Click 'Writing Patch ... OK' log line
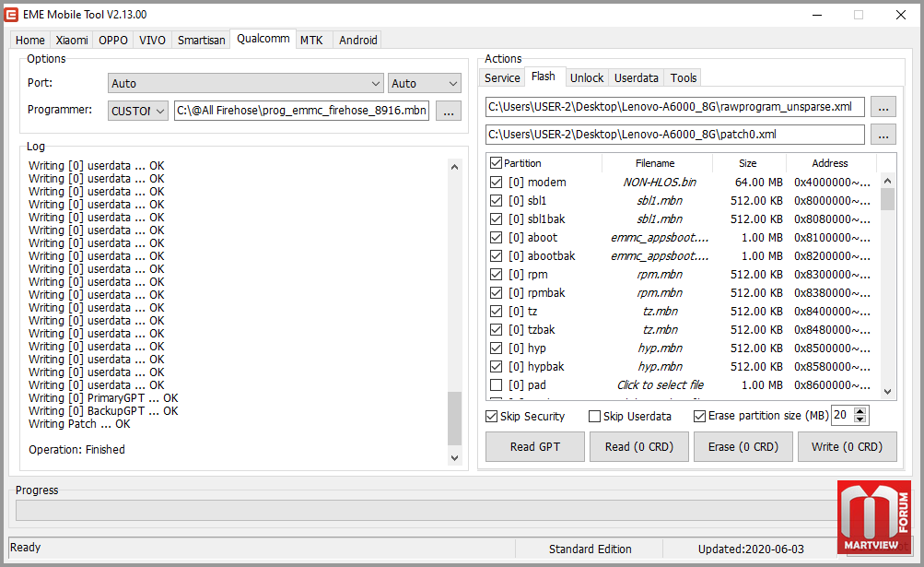Screen dimensions: 924x567 [79, 423]
